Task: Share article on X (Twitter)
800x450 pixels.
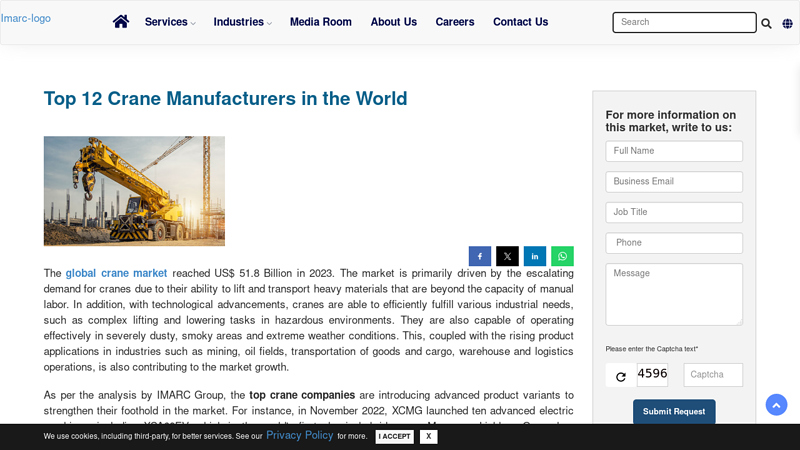Action: coord(507,256)
